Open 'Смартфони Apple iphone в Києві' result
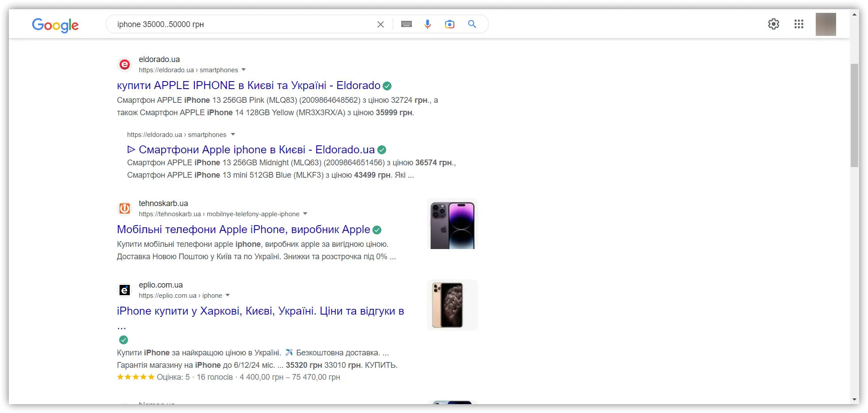This screenshot has width=868, height=413. pos(251,150)
